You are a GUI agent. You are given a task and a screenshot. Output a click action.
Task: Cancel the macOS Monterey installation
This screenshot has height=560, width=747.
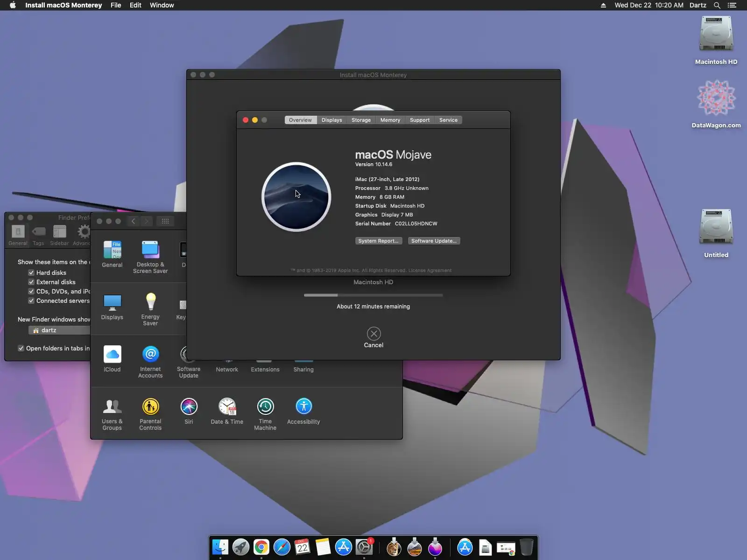point(373,338)
